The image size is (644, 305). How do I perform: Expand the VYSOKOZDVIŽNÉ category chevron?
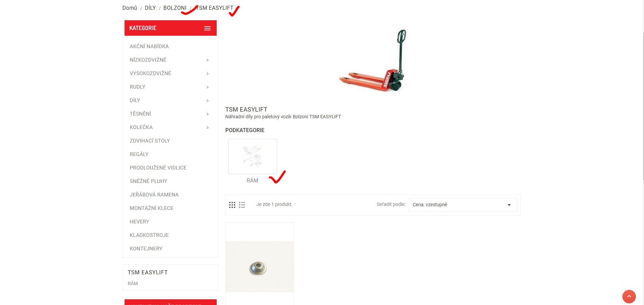pyautogui.click(x=208, y=73)
